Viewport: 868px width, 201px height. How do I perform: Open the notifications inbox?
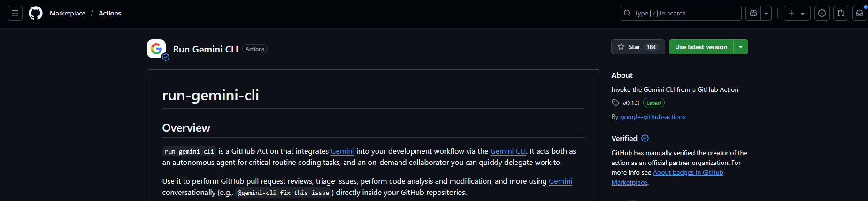(860, 13)
